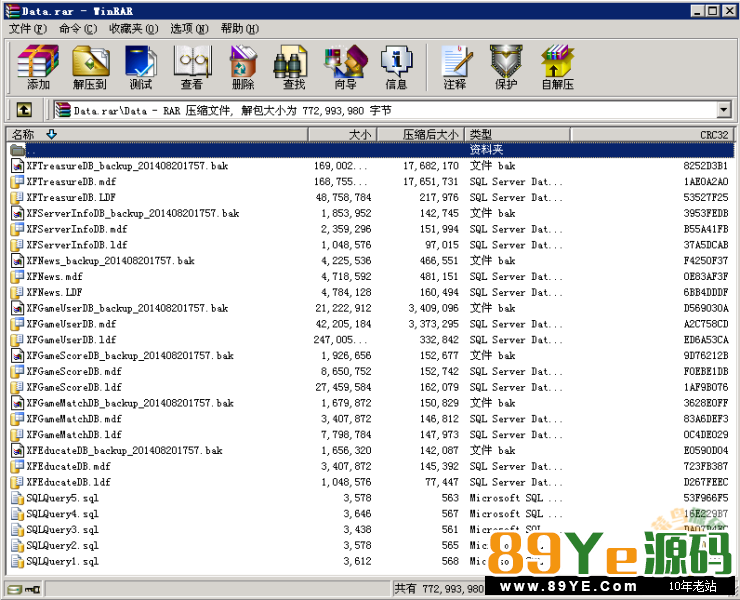Open the 选项 (Options) menu
This screenshot has width=740, height=600.
(x=188, y=29)
